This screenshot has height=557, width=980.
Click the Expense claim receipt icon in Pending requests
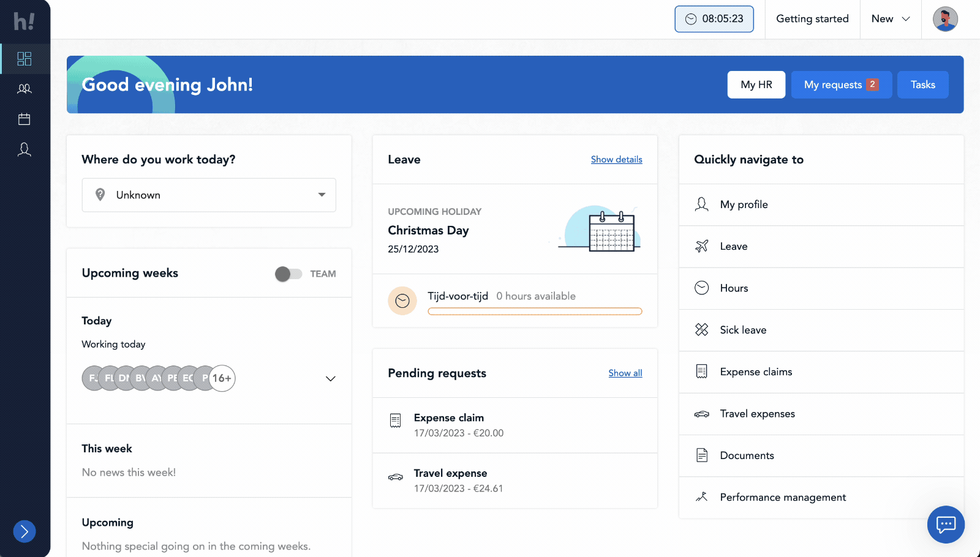coord(396,421)
